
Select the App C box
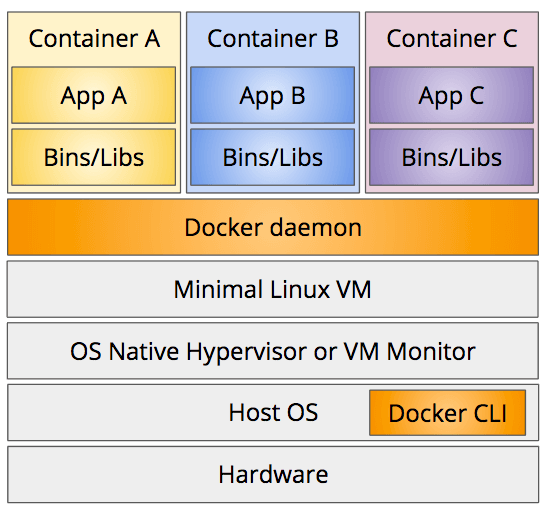(451, 95)
